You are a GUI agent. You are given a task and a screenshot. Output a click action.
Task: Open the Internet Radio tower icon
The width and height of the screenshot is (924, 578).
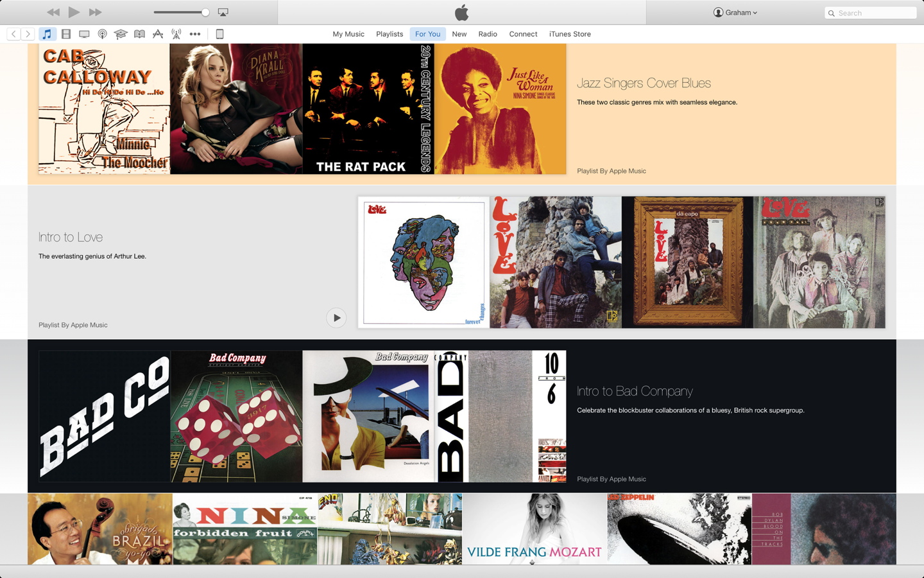pyautogui.click(x=176, y=34)
